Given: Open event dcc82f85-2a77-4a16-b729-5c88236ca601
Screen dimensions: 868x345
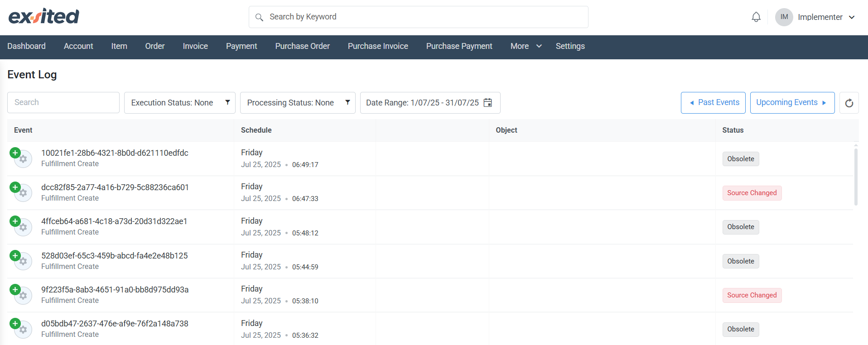Looking at the screenshot, I should tap(115, 187).
